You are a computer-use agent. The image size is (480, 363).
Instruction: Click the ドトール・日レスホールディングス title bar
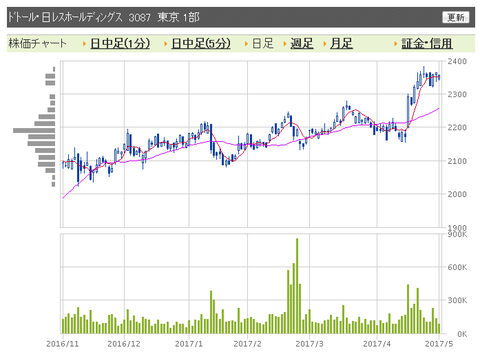click(x=241, y=17)
